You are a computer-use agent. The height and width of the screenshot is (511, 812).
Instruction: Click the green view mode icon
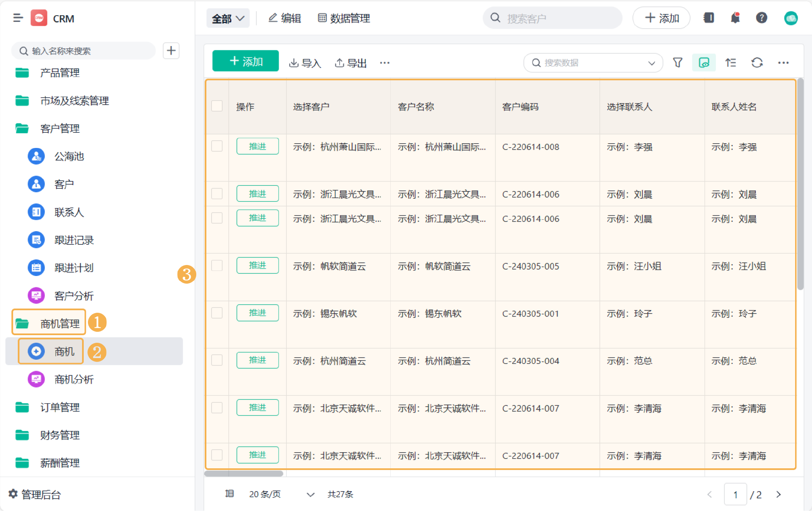pos(704,63)
